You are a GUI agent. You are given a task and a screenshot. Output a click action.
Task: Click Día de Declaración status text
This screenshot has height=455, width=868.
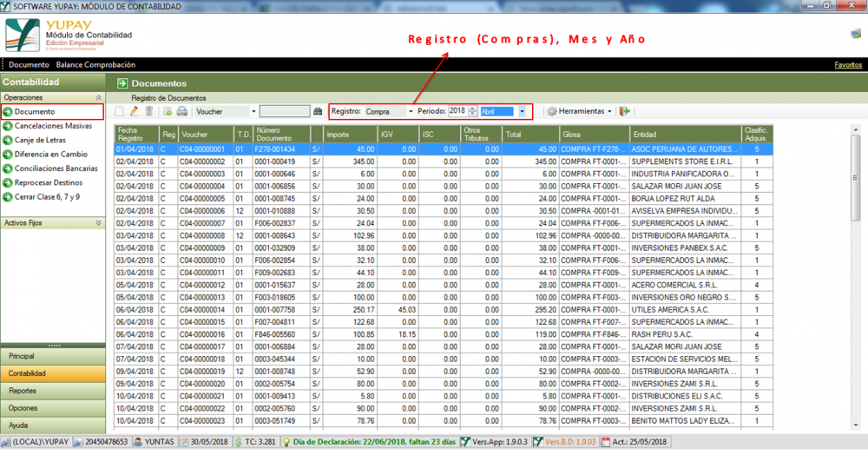pos(374,442)
